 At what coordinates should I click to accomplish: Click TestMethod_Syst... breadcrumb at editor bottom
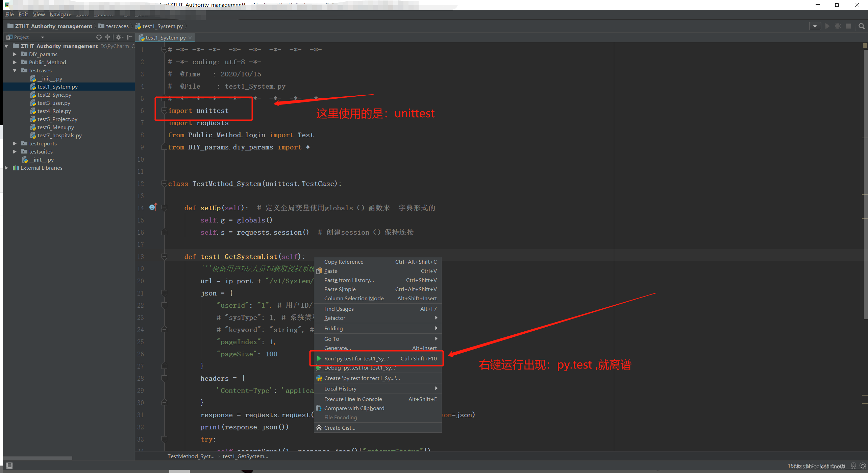coord(191,456)
